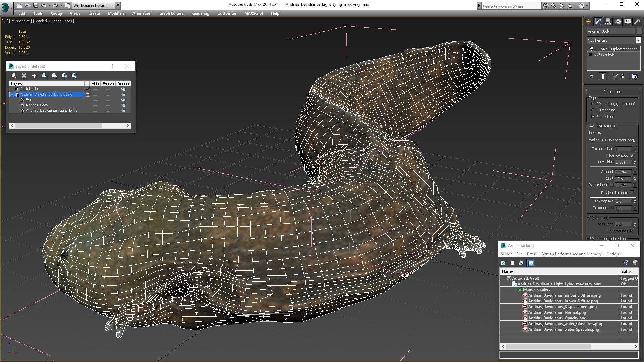This screenshot has width=644, height=362.
Task: Click the Andrias_Body object color swatch
Action: pyautogui.click(x=640, y=31)
